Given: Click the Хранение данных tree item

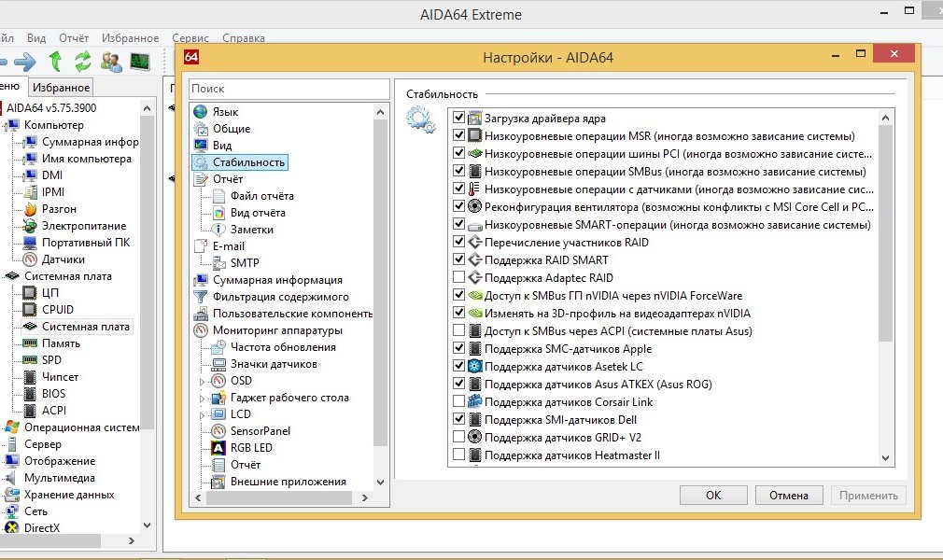Looking at the screenshot, I should pos(69,495).
